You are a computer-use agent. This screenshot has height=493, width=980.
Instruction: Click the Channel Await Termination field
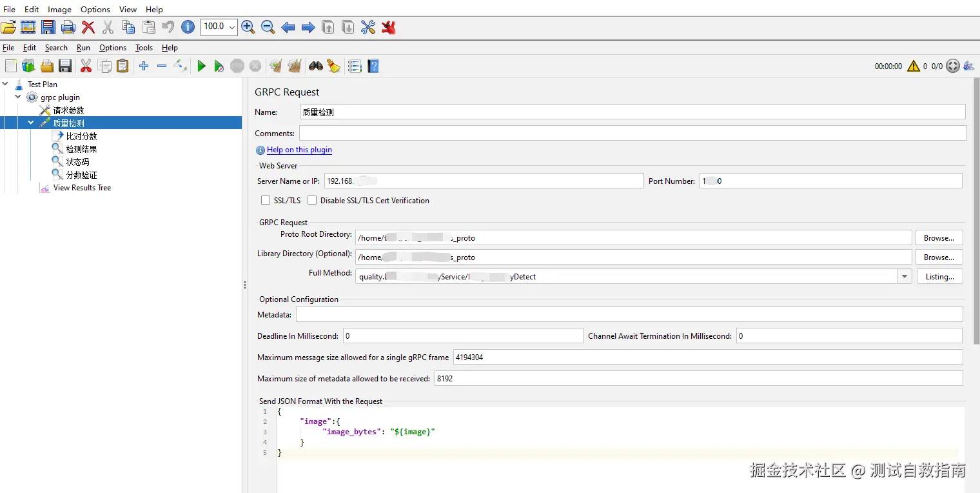[x=849, y=336]
